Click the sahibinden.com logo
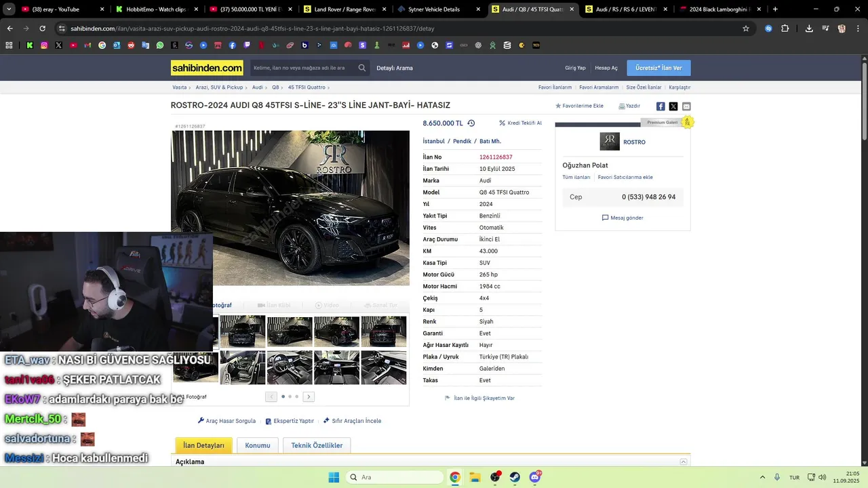This screenshot has width=868, height=488. click(x=207, y=68)
